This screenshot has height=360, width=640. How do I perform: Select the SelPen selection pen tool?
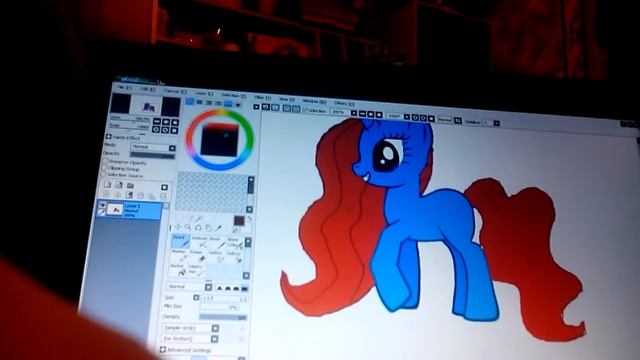[216, 257]
